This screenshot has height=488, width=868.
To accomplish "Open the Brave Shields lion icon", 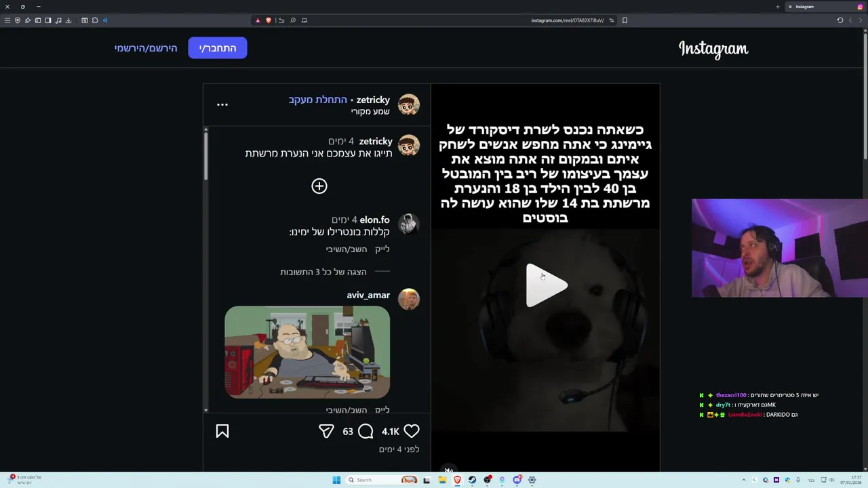I will [x=269, y=20].
